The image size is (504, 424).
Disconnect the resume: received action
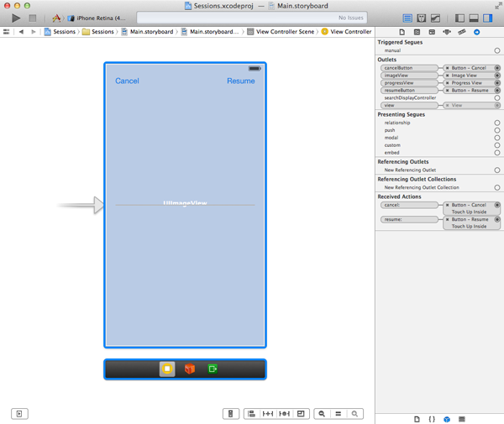447,219
